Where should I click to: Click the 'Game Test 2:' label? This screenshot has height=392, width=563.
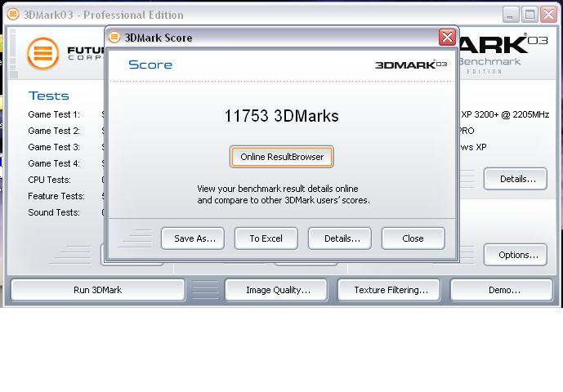click(x=54, y=131)
